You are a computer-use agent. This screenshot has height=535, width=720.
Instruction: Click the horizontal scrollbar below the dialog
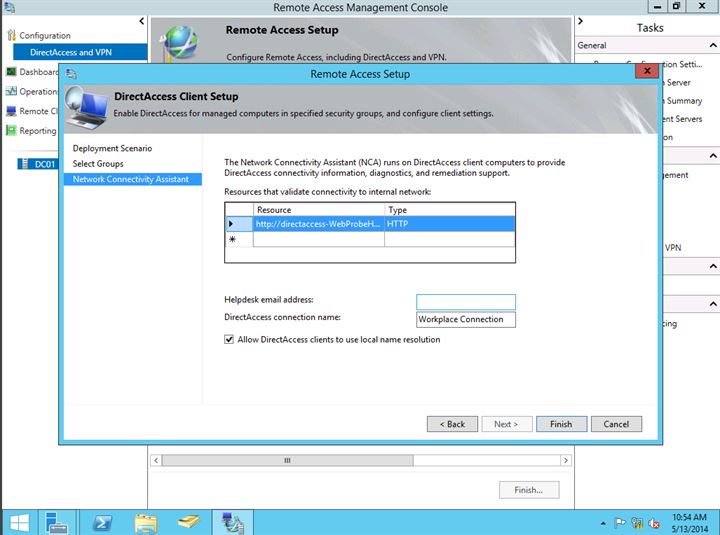(287, 460)
